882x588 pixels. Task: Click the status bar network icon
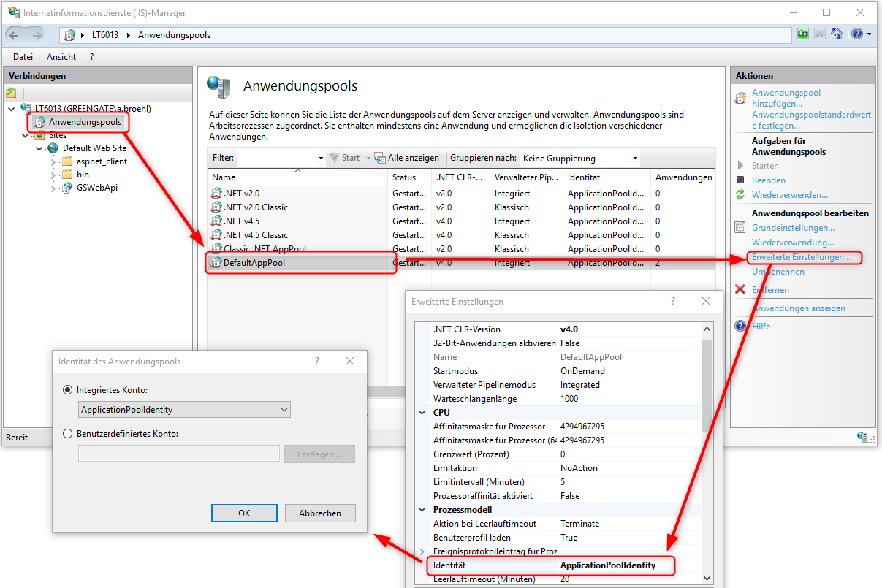(863, 437)
